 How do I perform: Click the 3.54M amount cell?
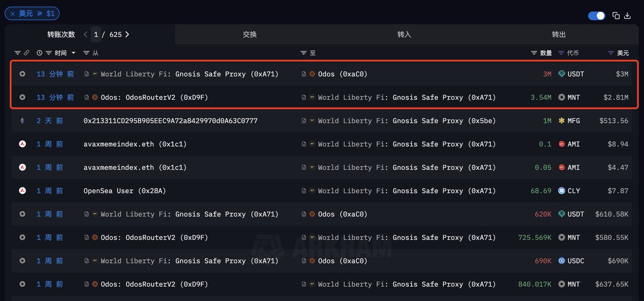(x=540, y=97)
